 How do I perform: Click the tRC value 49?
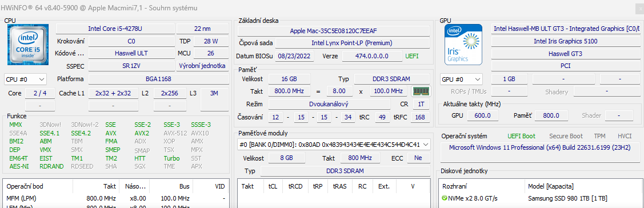pos(382,118)
